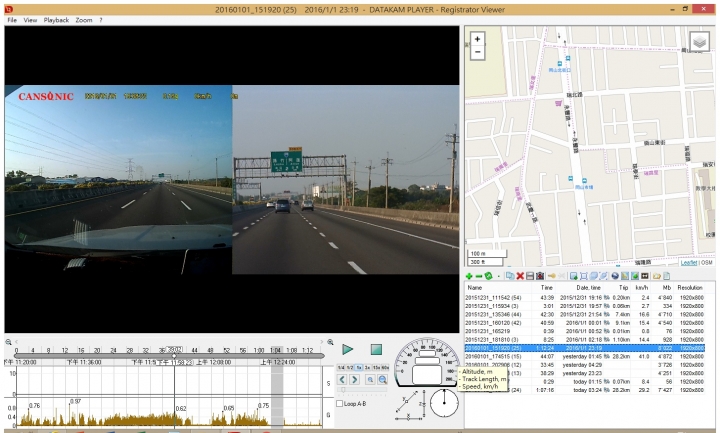720x433 pixels.
Task: Click the green minus remove icon
Action: [479, 276]
